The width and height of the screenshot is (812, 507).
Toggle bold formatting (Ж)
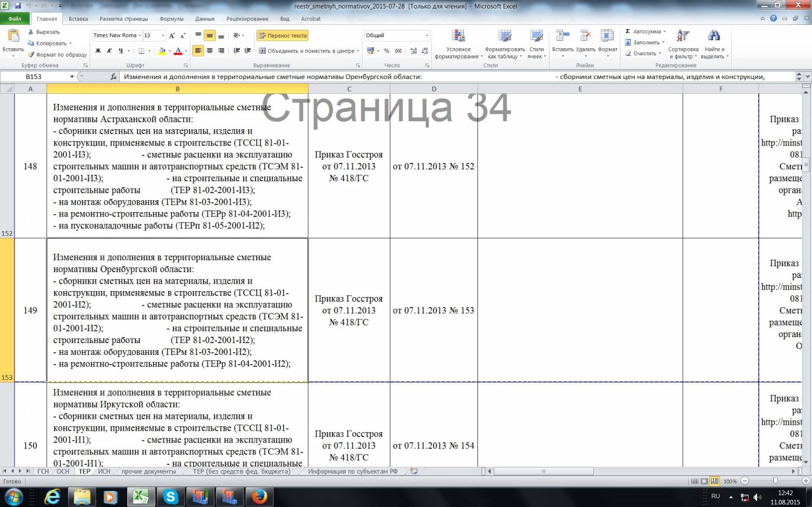98,51
